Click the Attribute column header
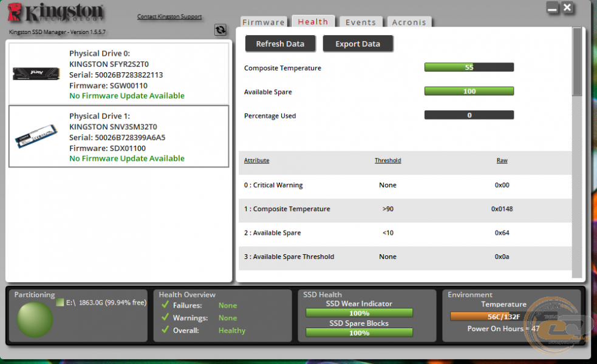 pos(256,161)
